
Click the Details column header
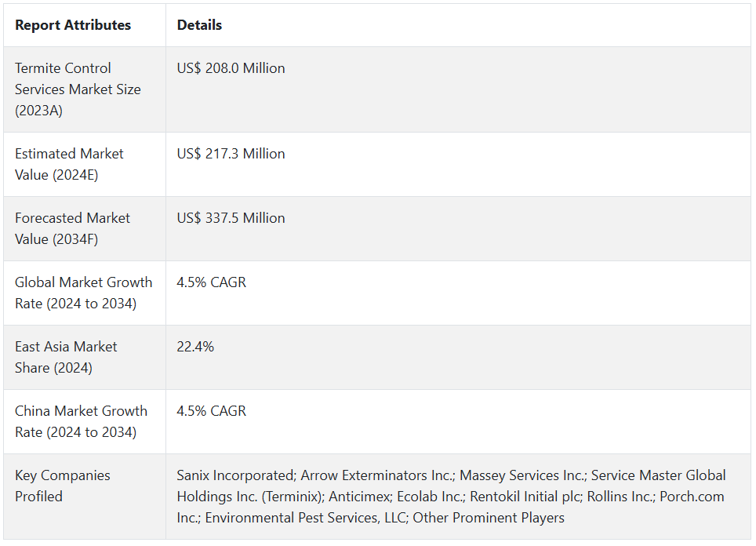199,25
